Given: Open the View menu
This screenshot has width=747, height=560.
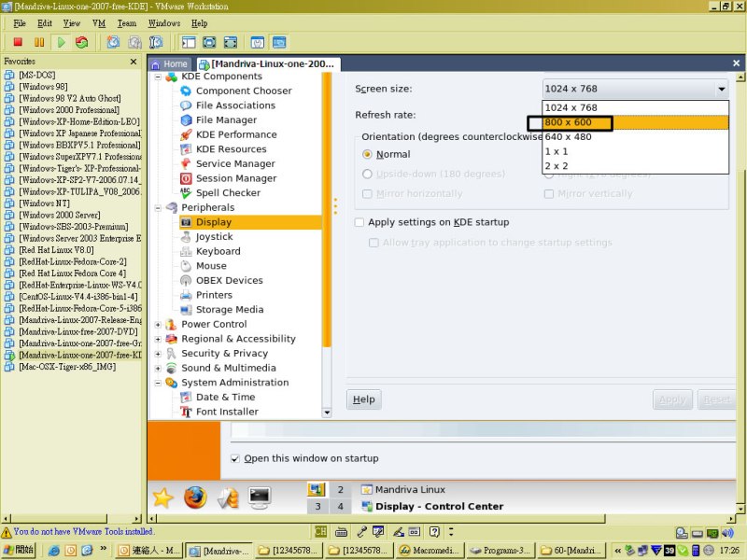Looking at the screenshot, I should tap(72, 23).
